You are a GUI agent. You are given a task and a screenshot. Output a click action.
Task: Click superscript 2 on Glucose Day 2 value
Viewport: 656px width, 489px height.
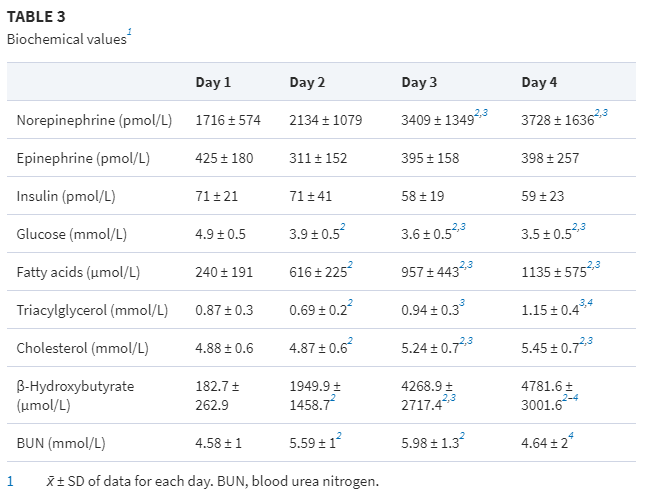pos(343,229)
